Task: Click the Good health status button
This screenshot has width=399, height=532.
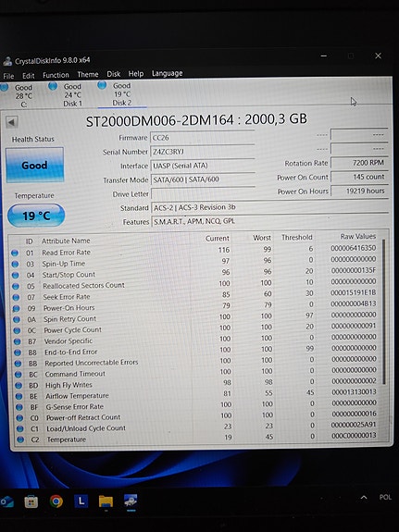Action: pos(34,165)
